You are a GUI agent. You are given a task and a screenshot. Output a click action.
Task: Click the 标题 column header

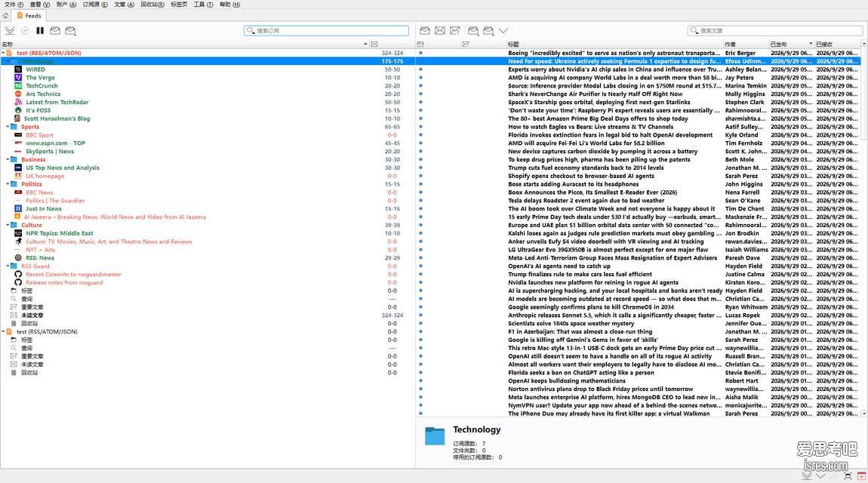615,45
